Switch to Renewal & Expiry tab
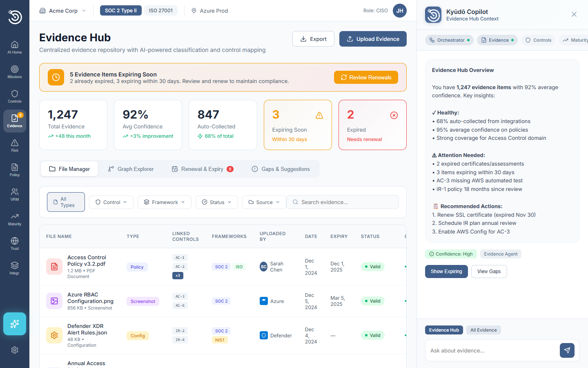The width and height of the screenshot is (588, 368). (x=203, y=169)
